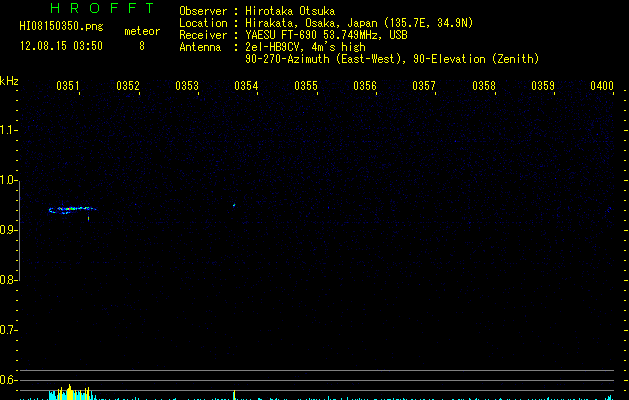Click the 0359 time marker
Screen dimensions: 629x400
click(543, 86)
